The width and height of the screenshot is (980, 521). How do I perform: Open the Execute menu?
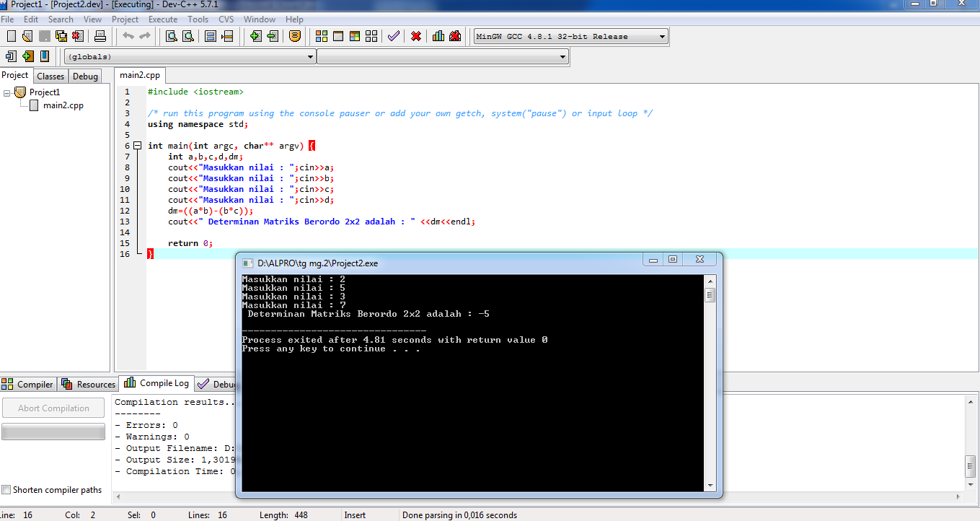tap(162, 19)
